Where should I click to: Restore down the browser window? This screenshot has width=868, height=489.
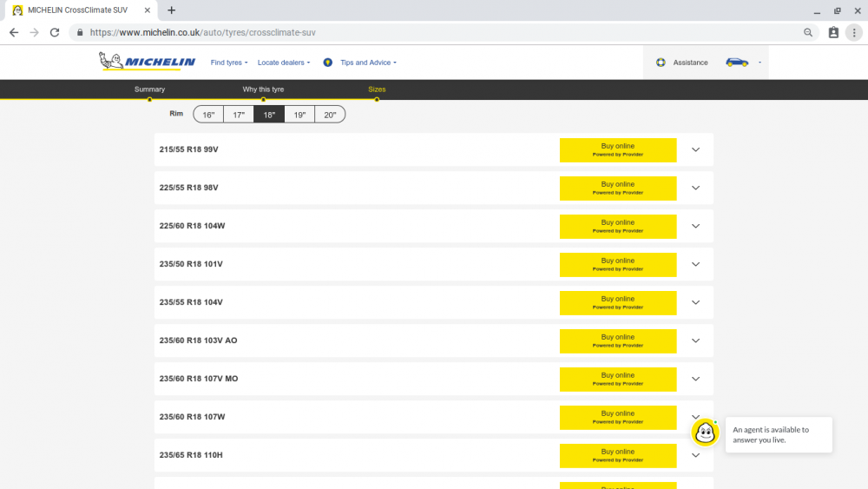(x=838, y=10)
